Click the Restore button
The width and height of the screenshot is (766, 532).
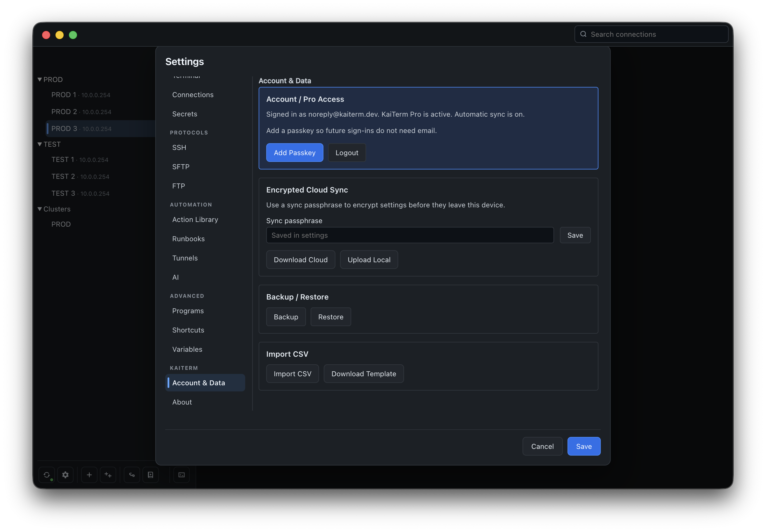331,317
